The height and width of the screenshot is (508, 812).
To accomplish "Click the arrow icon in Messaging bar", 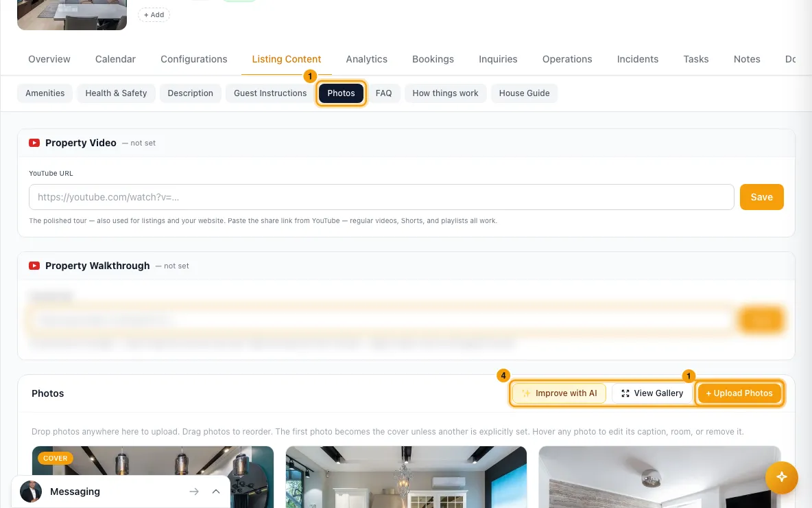I will (x=193, y=492).
